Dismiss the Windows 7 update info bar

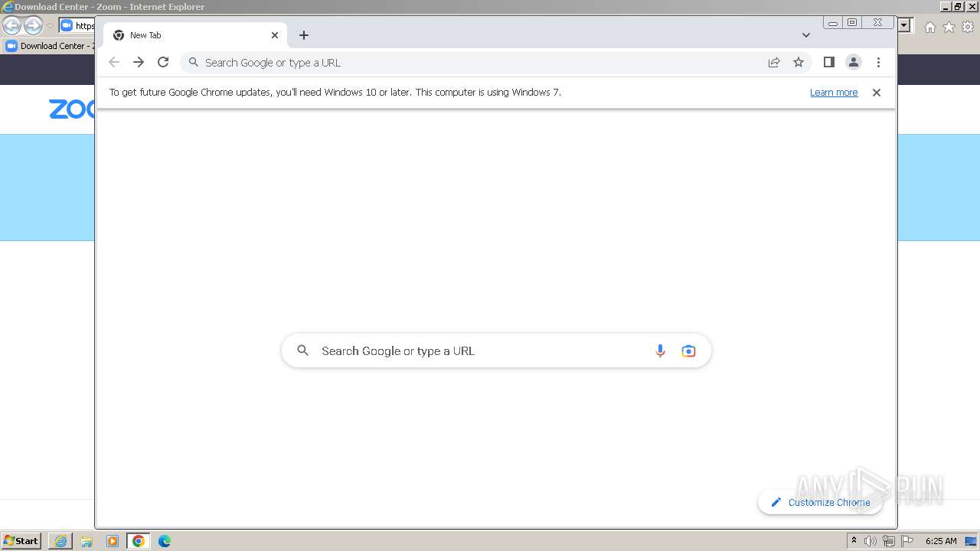(x=877, y=93)
